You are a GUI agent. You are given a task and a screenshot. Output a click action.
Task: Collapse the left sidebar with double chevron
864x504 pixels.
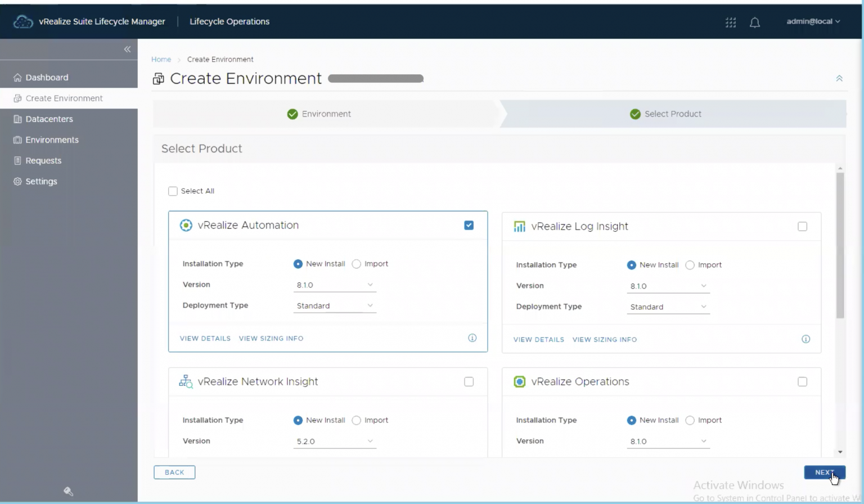pyautogui.click(x=127, y=49)
